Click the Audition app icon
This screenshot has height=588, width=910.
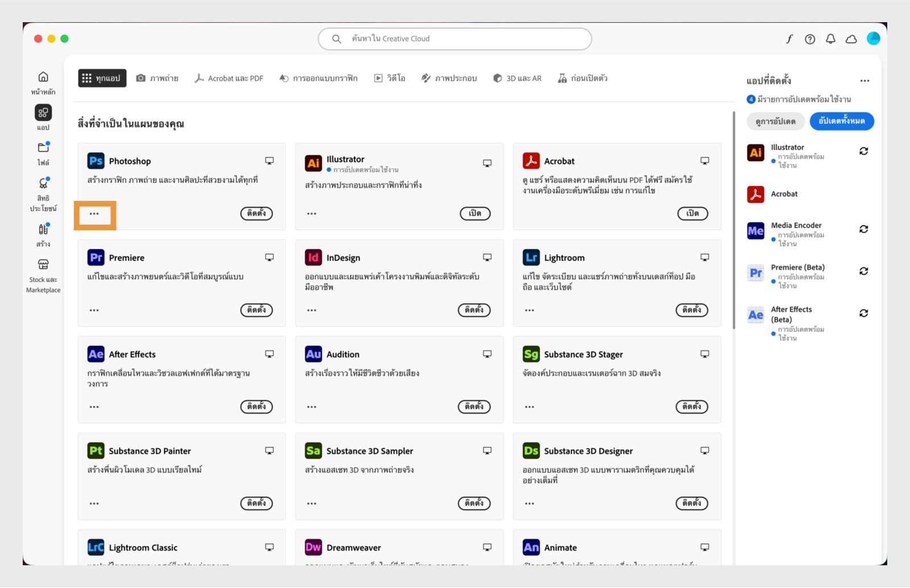tap(313, 354)
